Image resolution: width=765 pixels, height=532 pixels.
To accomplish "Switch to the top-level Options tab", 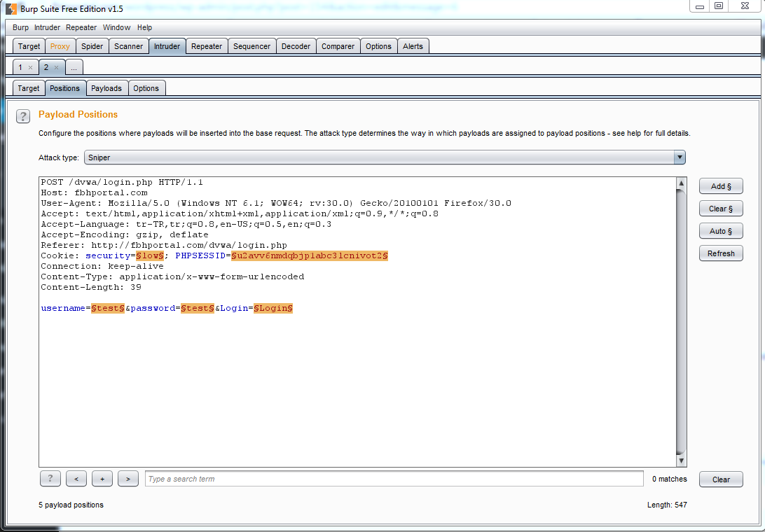I will (x=378, y=46).
